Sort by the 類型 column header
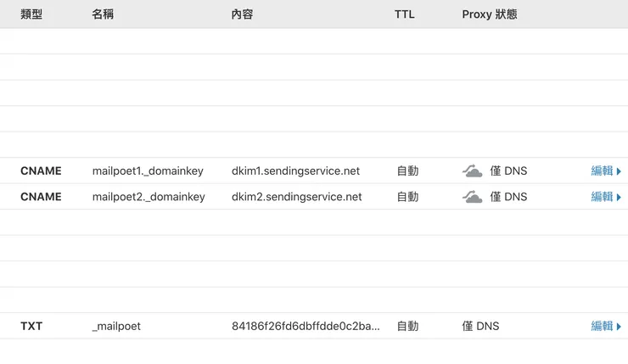Image resolution: width=628 pixels, height=364 pixels. (x=31, y=14)
